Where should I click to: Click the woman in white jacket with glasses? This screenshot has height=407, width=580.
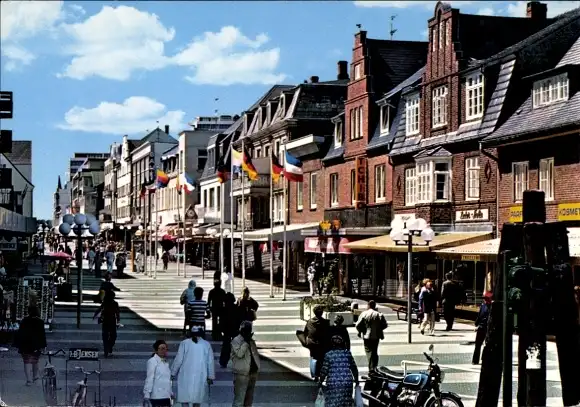tap(158, 374)
